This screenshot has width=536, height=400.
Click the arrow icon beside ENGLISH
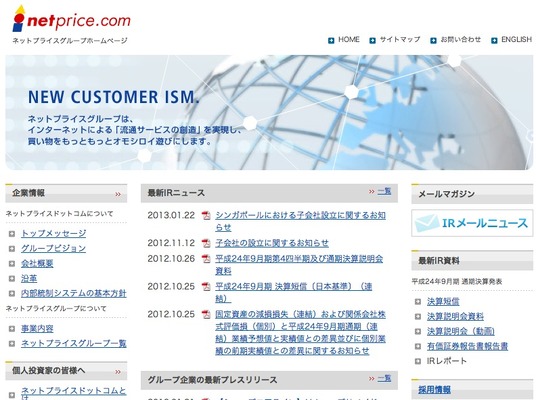click(494, 40)
